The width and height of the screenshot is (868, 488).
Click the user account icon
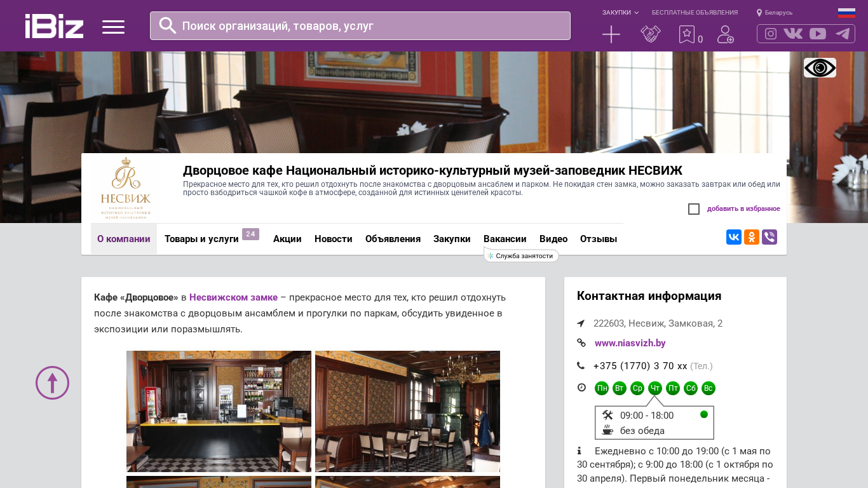pyautogui.click(x=725, y=34)
